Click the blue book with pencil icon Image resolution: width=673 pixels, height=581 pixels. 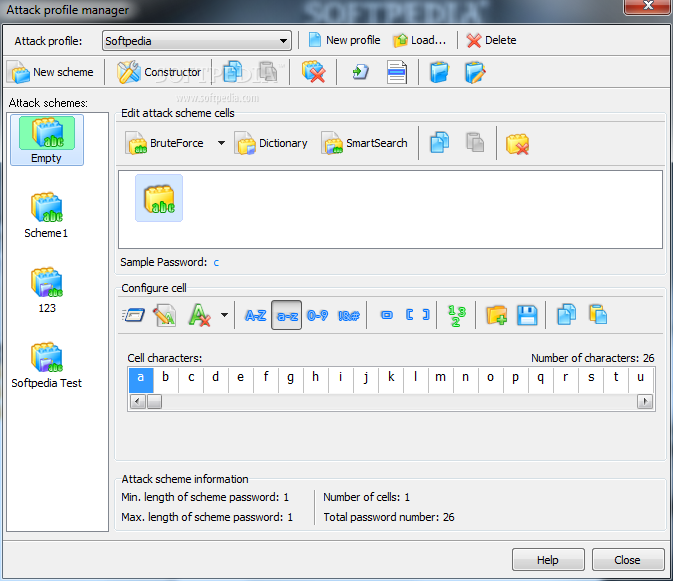(475, 72)
